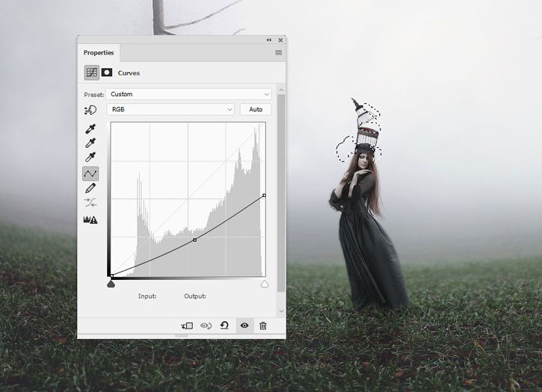Collapse the Properties panel to icons
The image size is (542, 392).
tap(269, 40)
